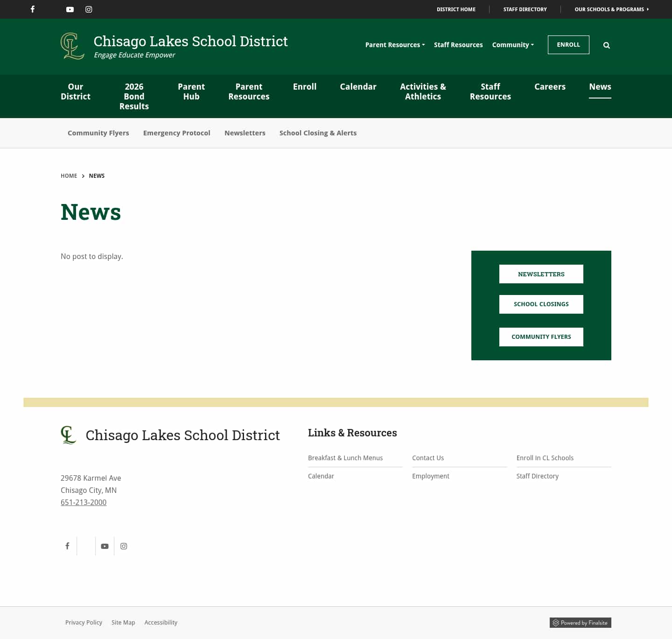The image size is (672, 639).
Task: Open Staff Resources header link
Action: [458, 45]
